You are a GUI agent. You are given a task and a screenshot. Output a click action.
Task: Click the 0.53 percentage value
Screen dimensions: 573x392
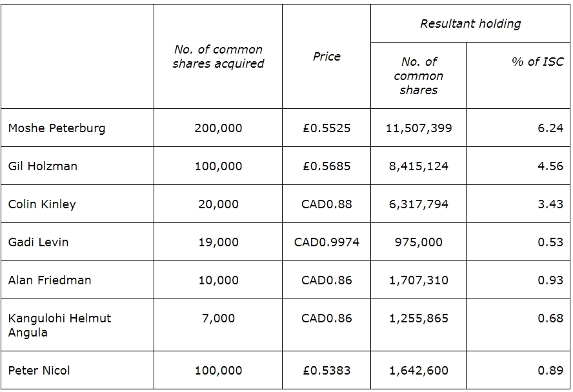(x=550, y=242)
